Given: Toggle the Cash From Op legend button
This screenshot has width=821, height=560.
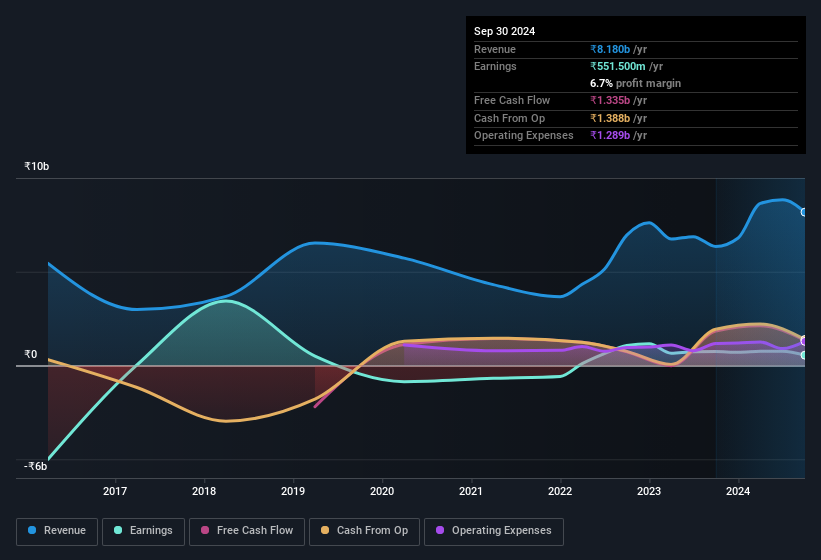Looking at the screenshot, I should [364, 531].
